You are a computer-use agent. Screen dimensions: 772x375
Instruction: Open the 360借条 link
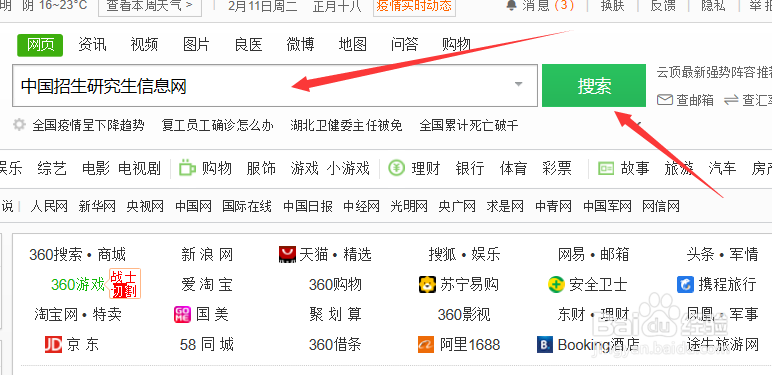coord(335,344)
